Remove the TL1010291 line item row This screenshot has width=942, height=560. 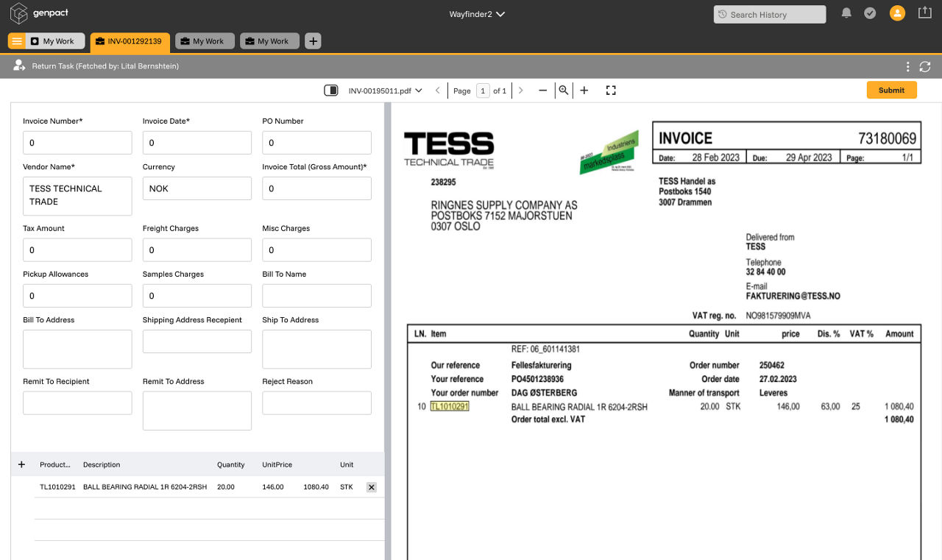coord(371,487)
